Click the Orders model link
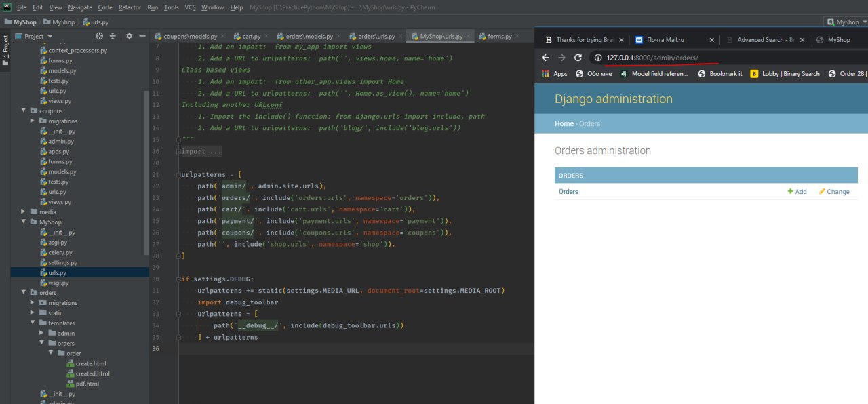This screenshot has width=868, height=404. click(x=568, y=192)
